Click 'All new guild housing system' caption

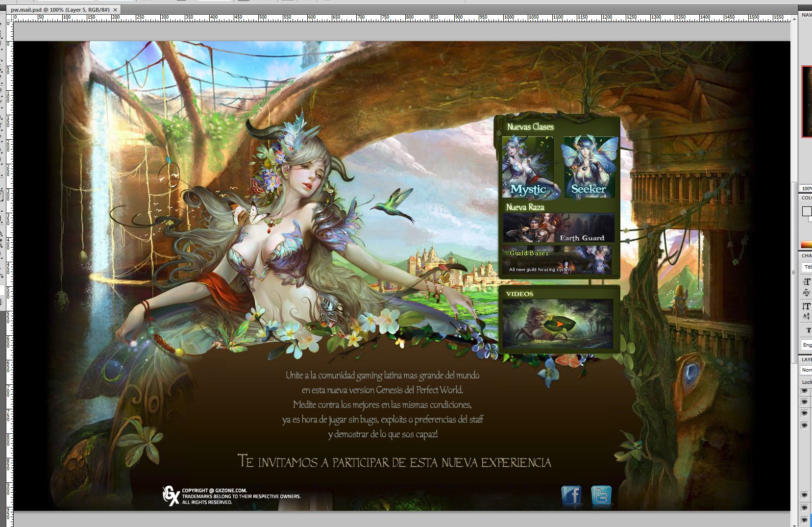[x=540, y=270]
